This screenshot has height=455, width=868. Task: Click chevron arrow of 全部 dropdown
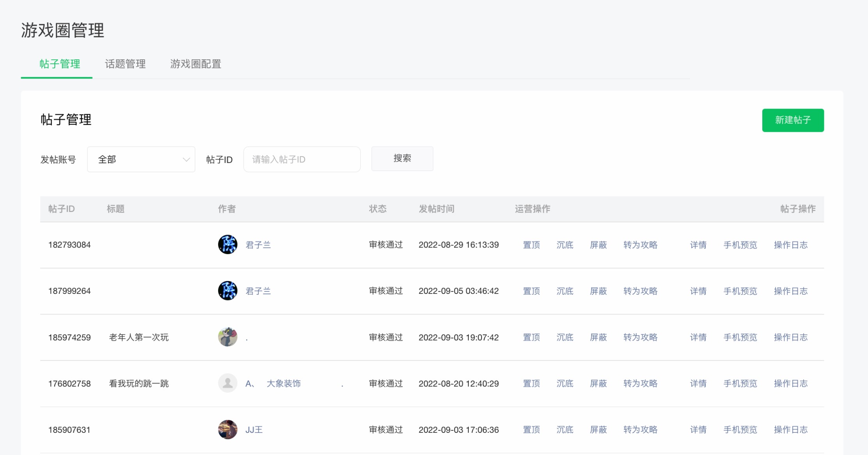tap(186, 159)
